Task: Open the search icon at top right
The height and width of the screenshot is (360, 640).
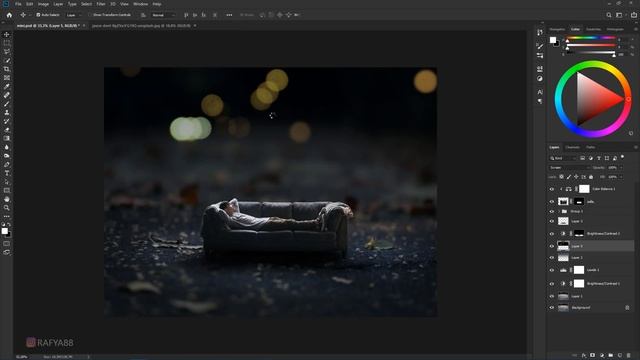Action: coord(609,15)
